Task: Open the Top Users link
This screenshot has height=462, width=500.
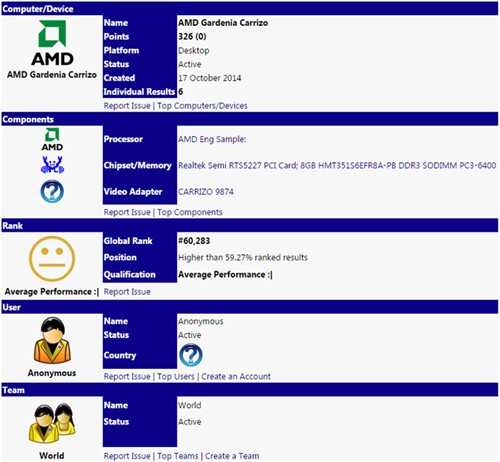Action: click(x=176, y=376)
